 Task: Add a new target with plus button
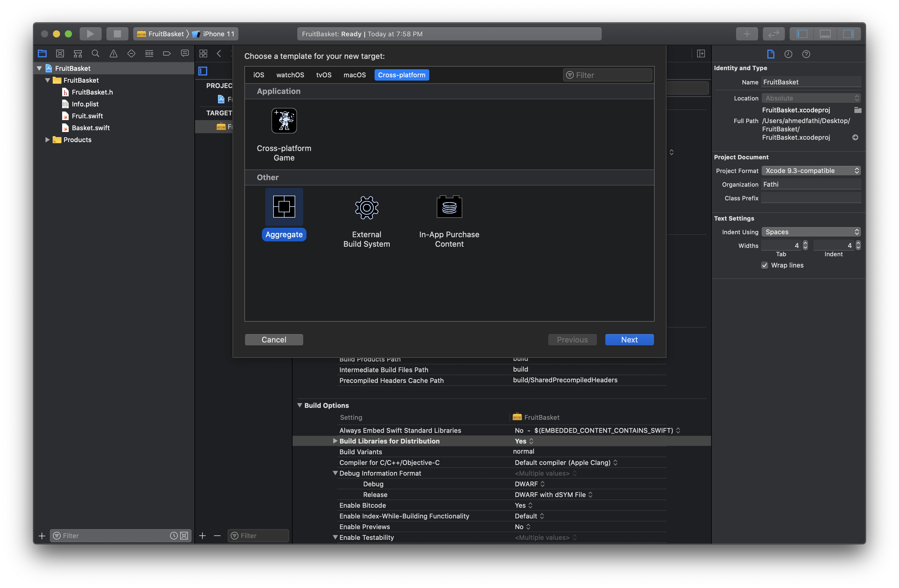pos(202,535)
